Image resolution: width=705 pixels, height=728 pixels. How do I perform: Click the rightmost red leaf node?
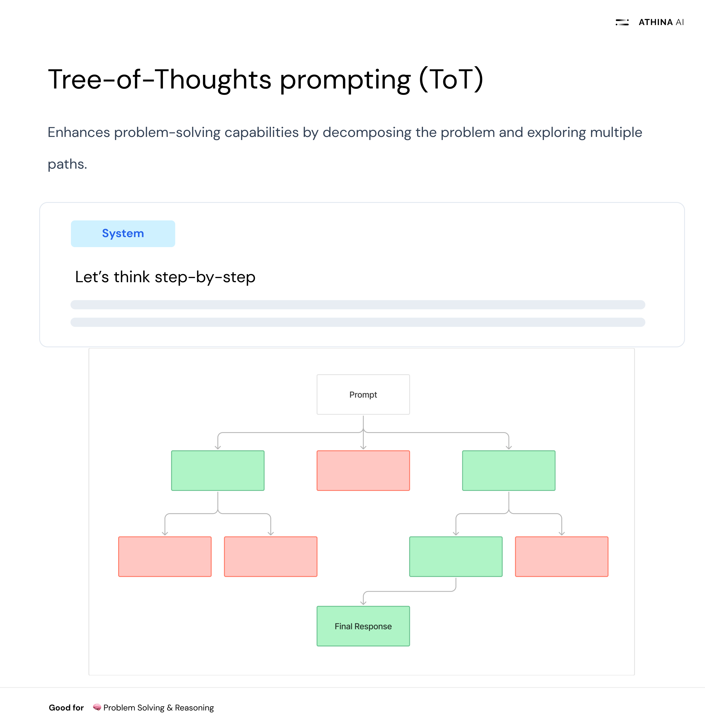(x=561, y=556)
